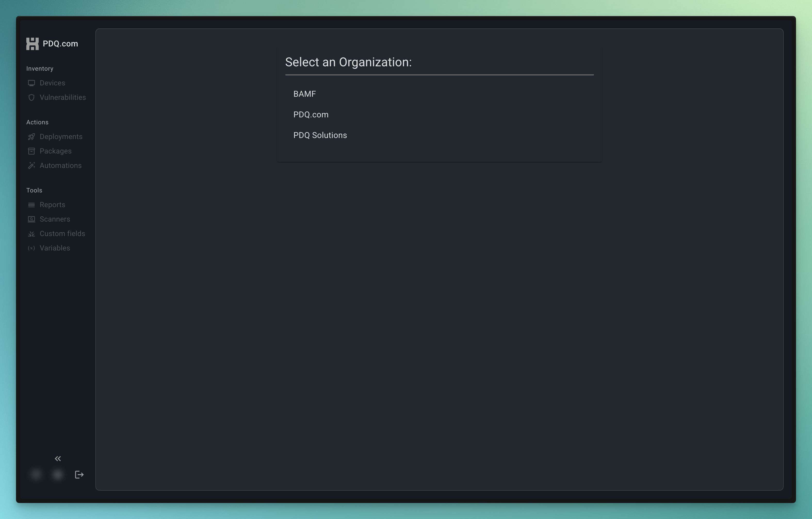Open Packages via its box icon
This screenshot has width=812, height=519.
(x=31, y=151)
